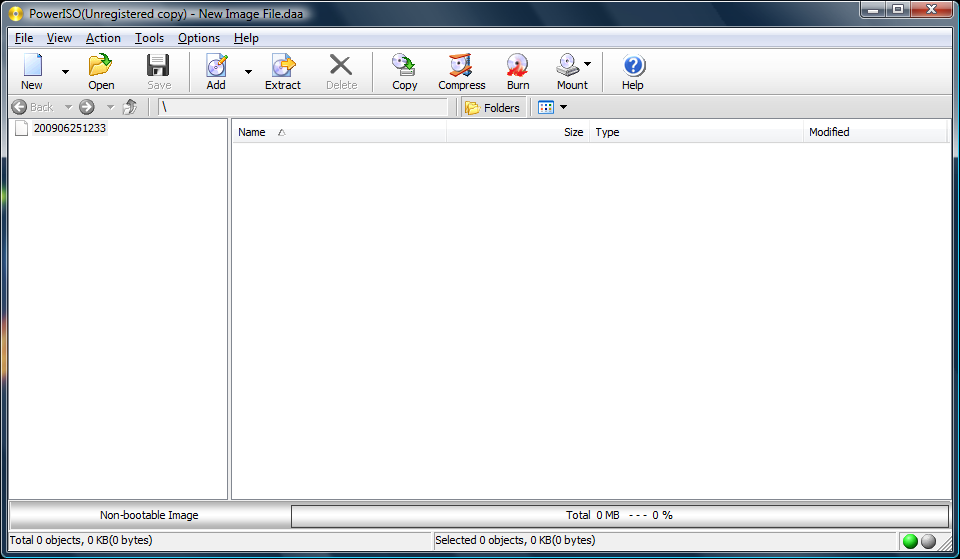Open the Action menu

click(x=103, y=38)
